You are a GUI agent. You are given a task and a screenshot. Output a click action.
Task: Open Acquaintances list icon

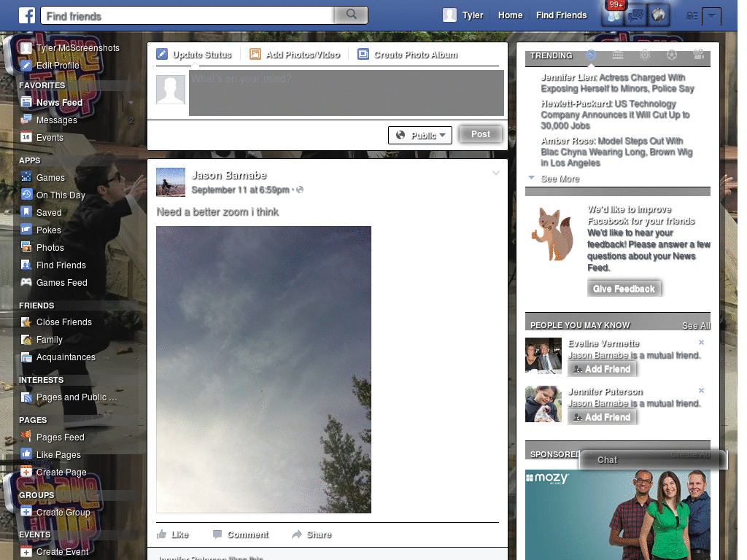click(x=26, y=357)
